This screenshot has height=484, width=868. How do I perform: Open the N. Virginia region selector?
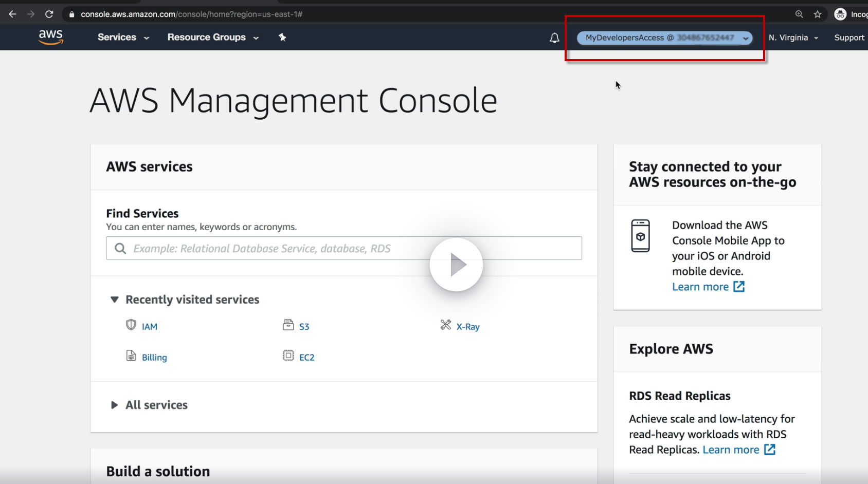[792, 38]
